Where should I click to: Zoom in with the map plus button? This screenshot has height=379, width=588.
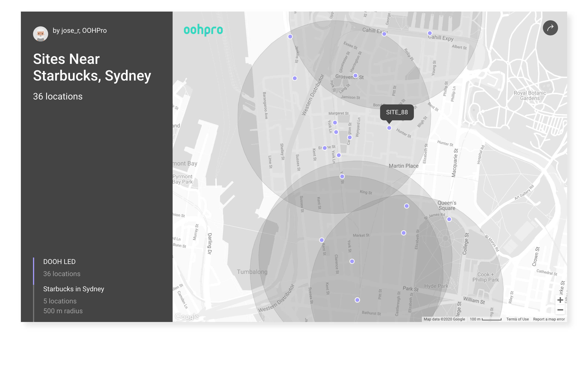(x=560, y=300)
